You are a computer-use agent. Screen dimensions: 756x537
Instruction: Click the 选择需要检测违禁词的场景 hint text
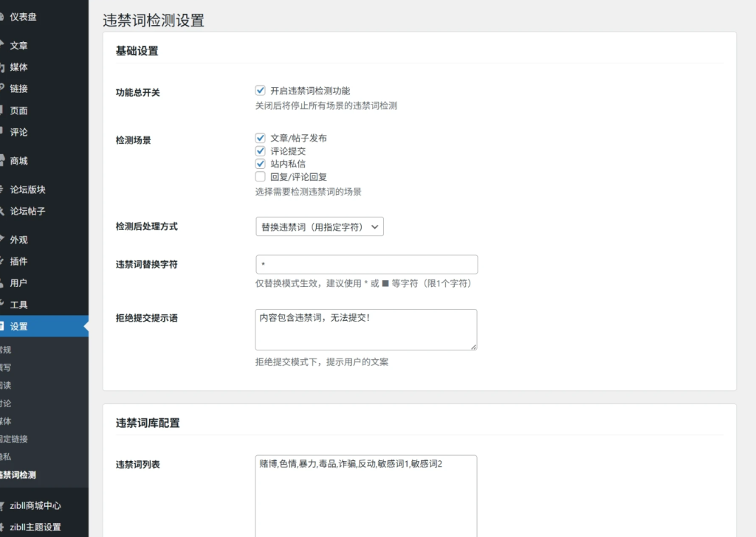(x=309, y=192)
